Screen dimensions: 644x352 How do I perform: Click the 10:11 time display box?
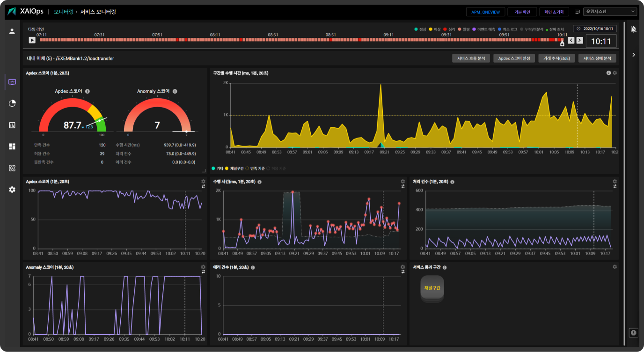pyautogui.click(x=601, y=41)
